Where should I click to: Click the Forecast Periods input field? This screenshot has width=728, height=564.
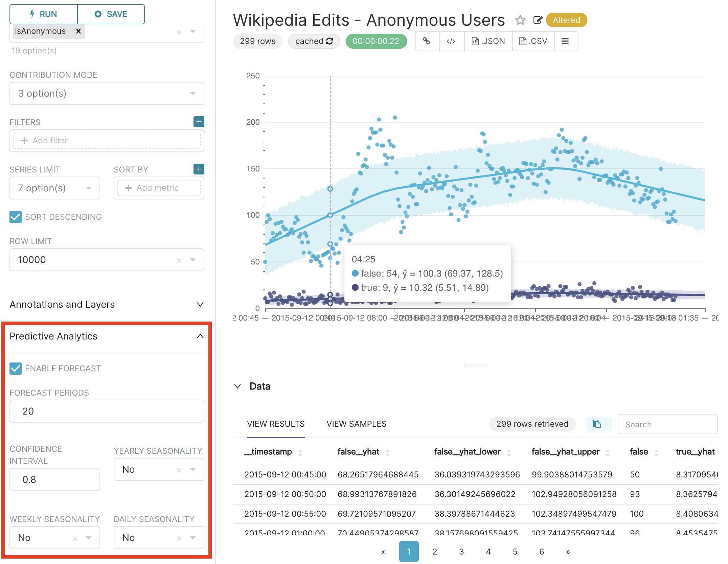[x=107, y=411]
